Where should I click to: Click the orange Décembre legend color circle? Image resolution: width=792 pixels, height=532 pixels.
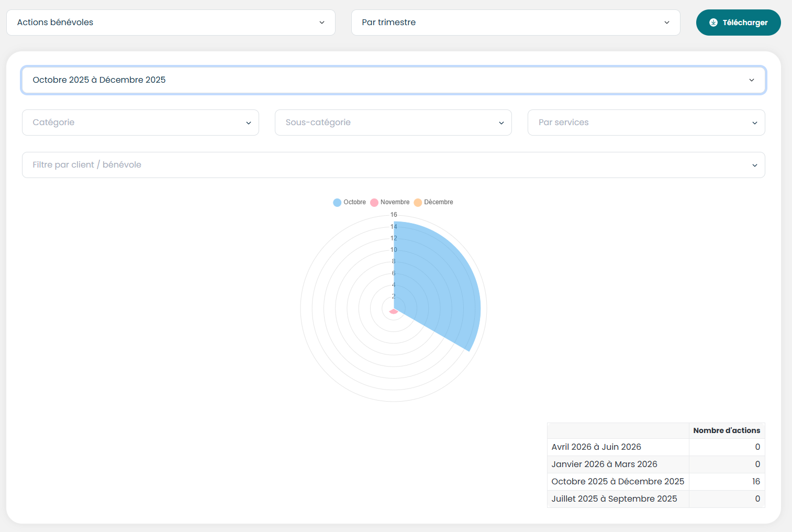click(418, 203)
